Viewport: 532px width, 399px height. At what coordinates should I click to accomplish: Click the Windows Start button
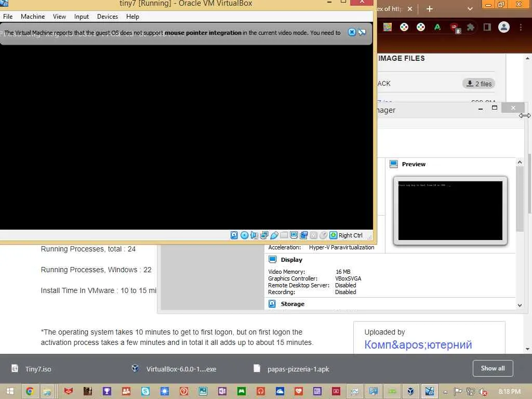[x=10, y=391]
